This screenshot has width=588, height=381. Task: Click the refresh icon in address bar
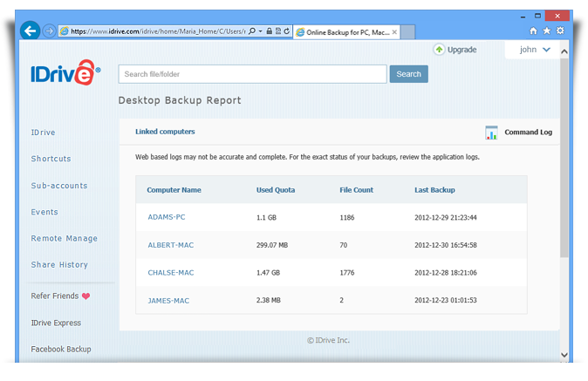(x=286, y=31)
